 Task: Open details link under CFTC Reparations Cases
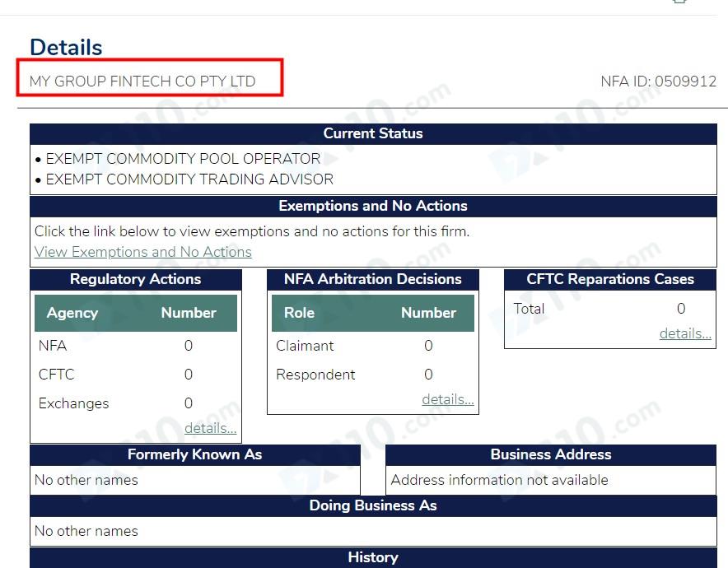point(685,333)
